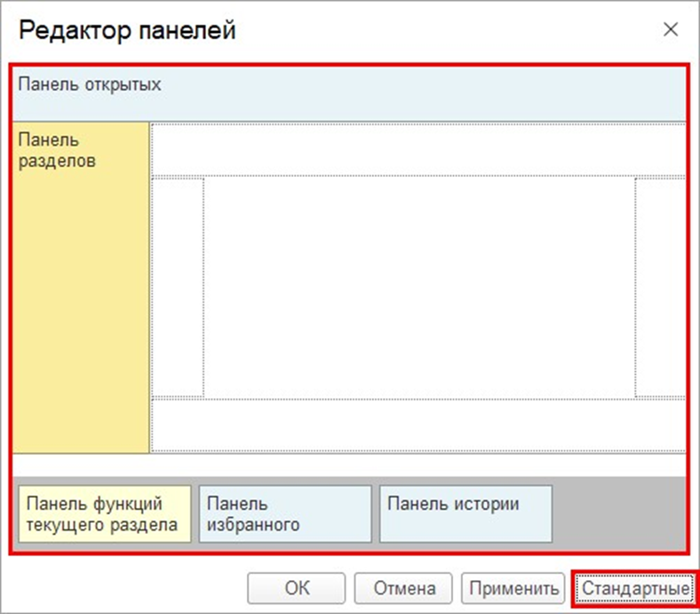The height and width of the screenshot is (614, 700).
Task: Click the Отмена button
Action: tap(403, 588)
